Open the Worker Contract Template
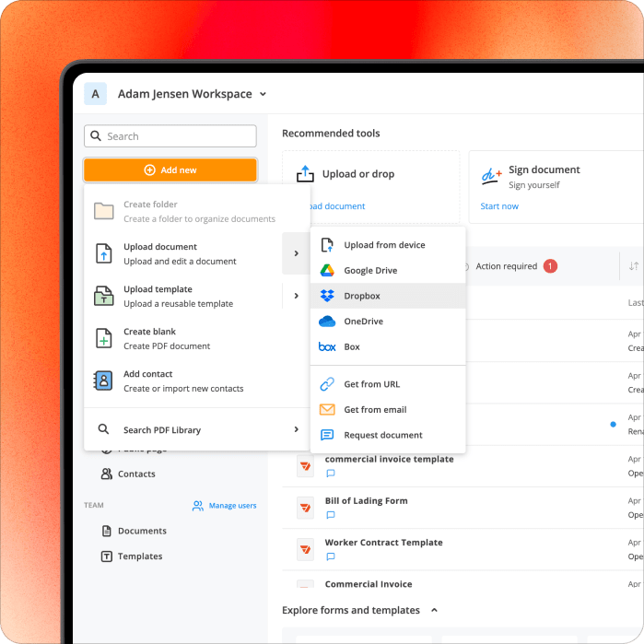Viewport: 644px width, 644px height. [x=383, y=543]
